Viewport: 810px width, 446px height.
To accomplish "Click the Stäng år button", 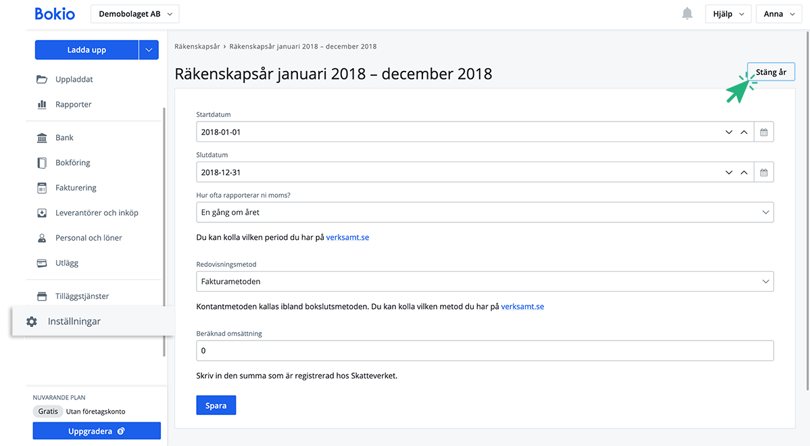I will pos(771,72).
